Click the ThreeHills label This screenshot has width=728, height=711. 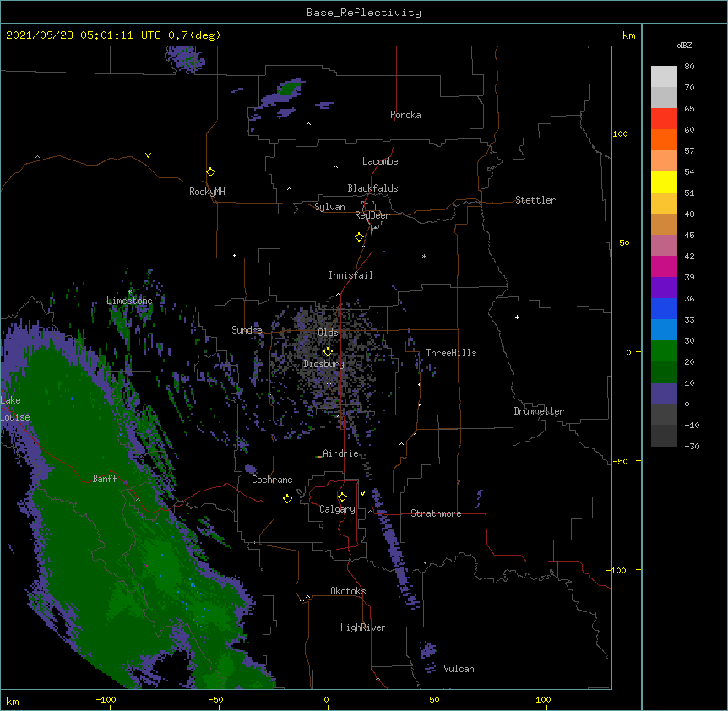(451, 353)
